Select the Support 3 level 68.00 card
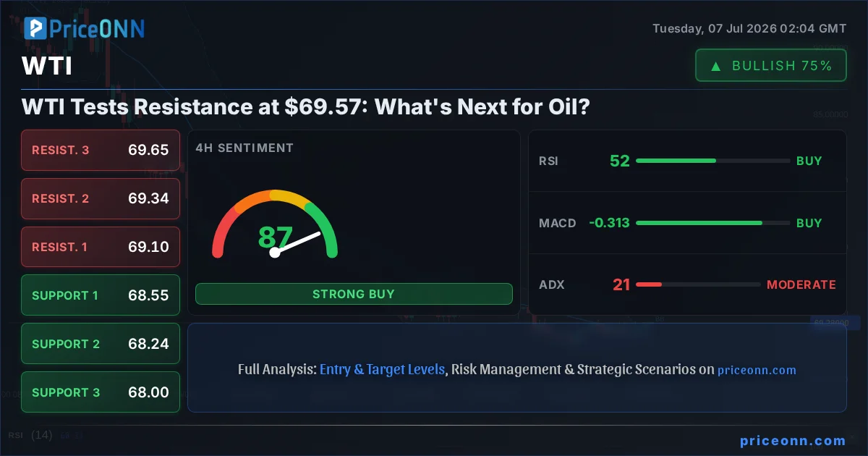Viewport: 868px width, 456px height. click(x=101, y=392)
